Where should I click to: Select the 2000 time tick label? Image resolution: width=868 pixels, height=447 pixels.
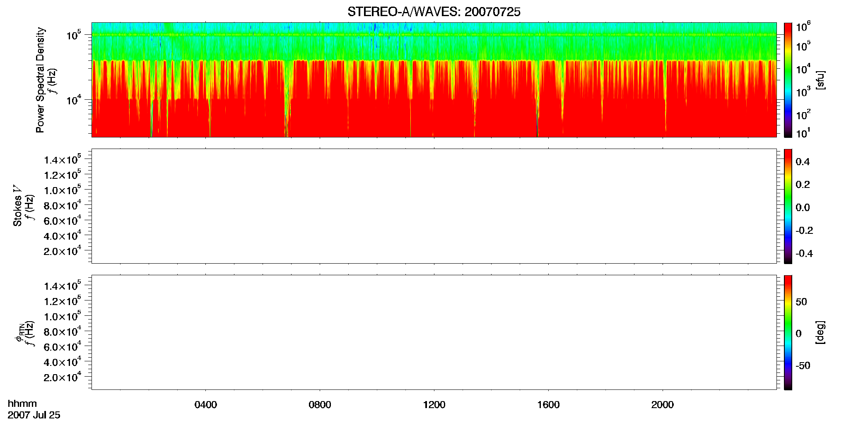[x=663, y=405]
